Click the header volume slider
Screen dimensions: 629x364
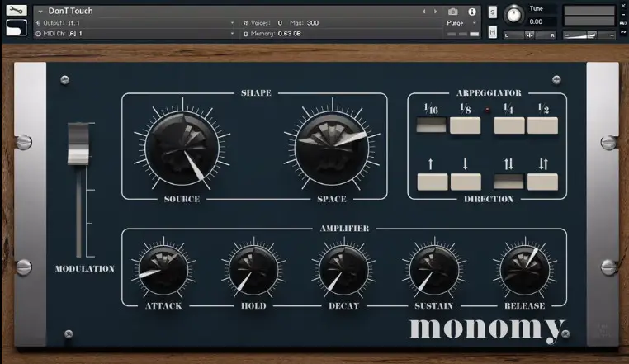pos(589,35)
